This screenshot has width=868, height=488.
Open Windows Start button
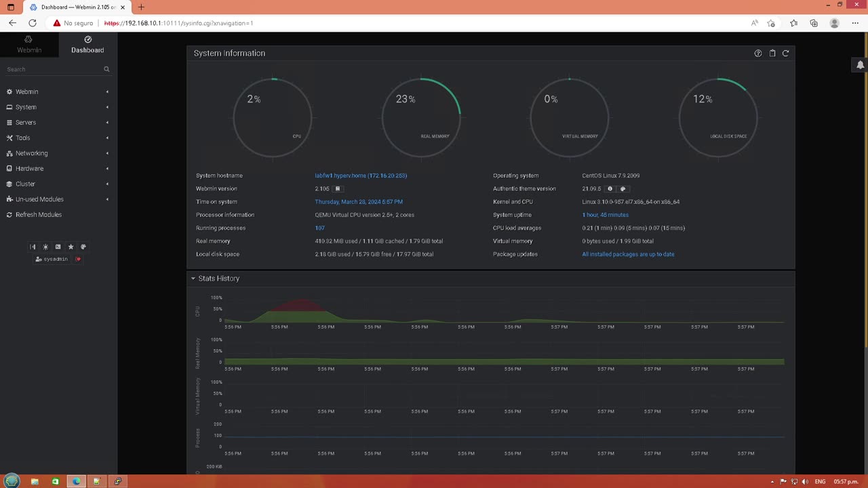tap(12, 481)
